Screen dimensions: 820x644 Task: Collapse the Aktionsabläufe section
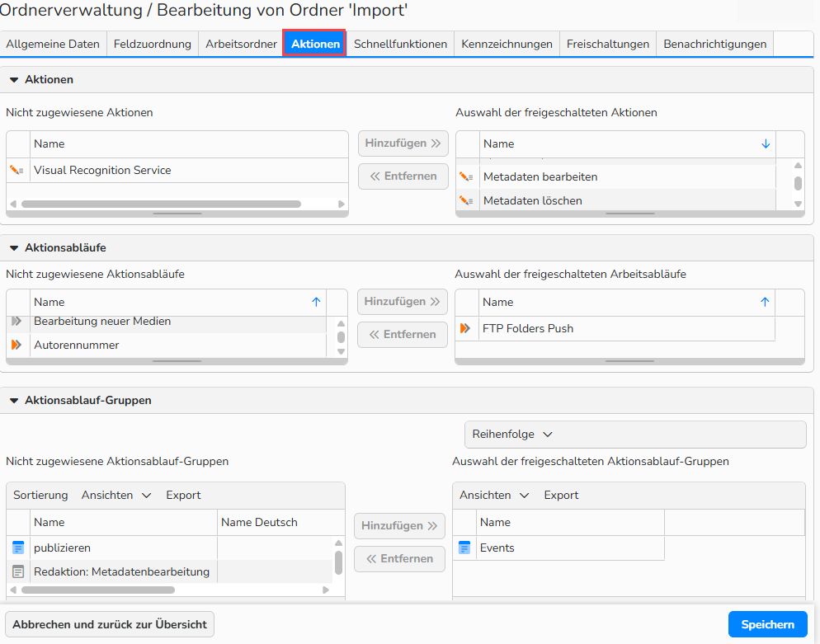pos(14,247)
